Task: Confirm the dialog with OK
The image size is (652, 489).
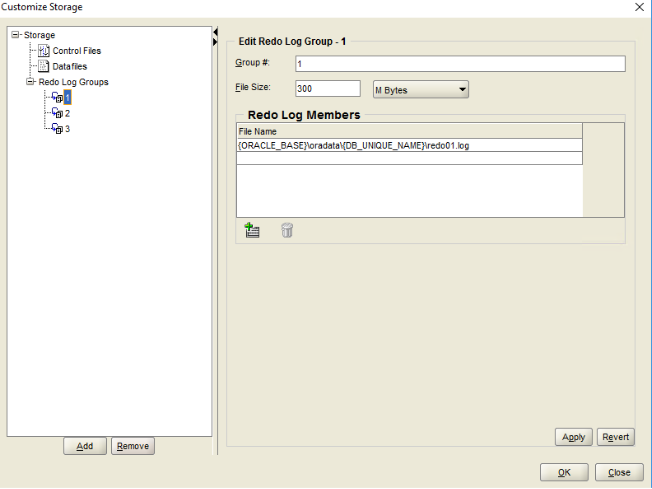Action: pyautogui.click(x=564, y=472)
